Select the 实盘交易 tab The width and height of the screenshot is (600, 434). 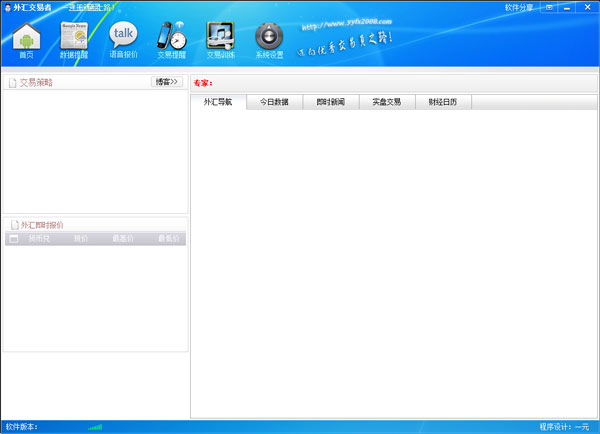pos(386,102)
